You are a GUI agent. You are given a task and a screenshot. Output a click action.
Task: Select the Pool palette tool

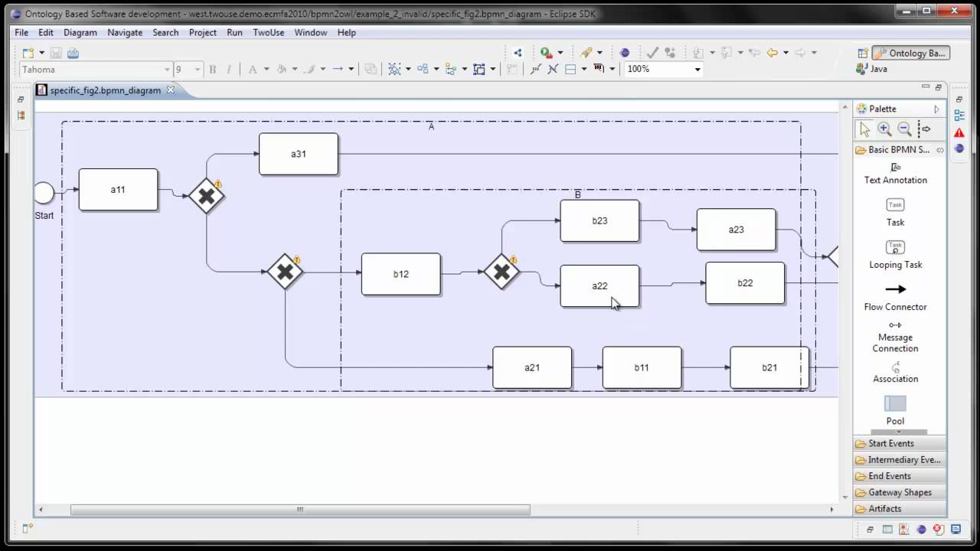[895, 411]
